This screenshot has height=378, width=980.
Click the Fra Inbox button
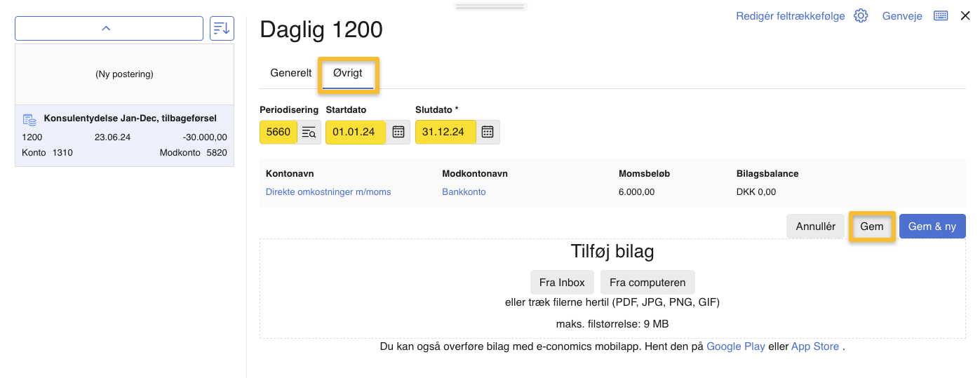[562, 283]
